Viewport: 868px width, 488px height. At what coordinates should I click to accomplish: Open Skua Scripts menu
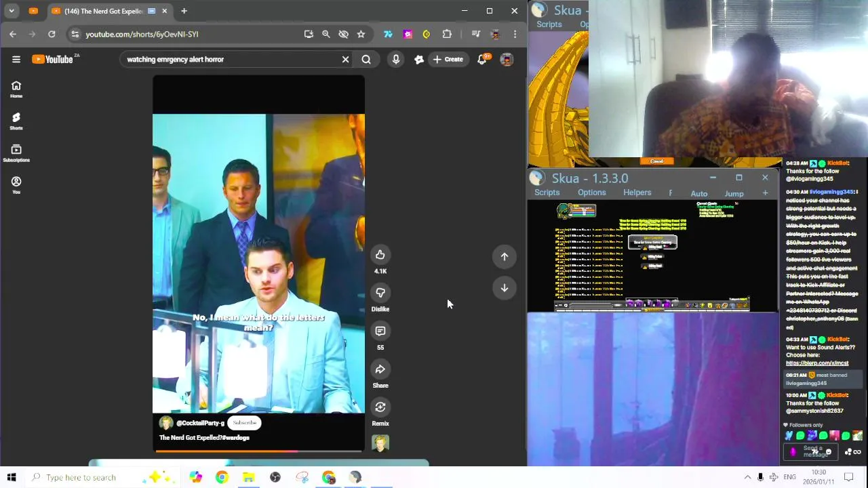(x=547, y=192)
